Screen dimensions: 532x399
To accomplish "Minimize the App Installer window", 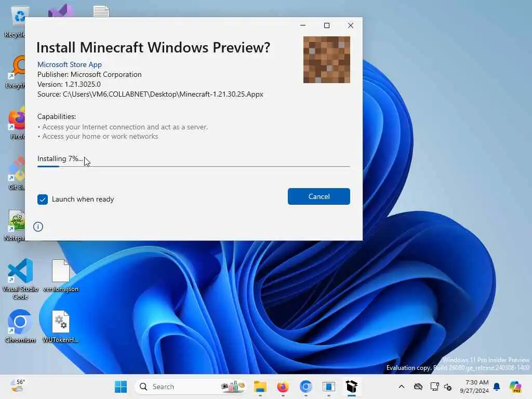I will 303,25.
